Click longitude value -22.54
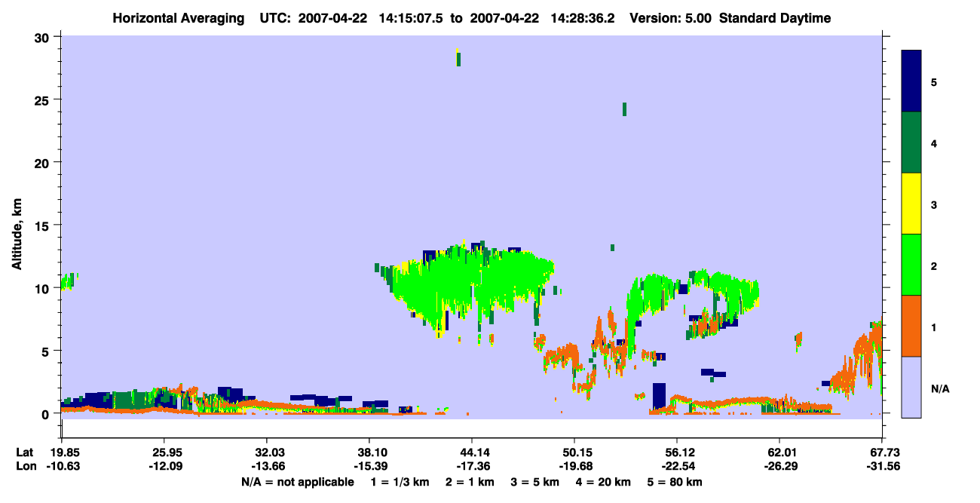The height and width of the screenshot is (503, 980). point(677,467)
